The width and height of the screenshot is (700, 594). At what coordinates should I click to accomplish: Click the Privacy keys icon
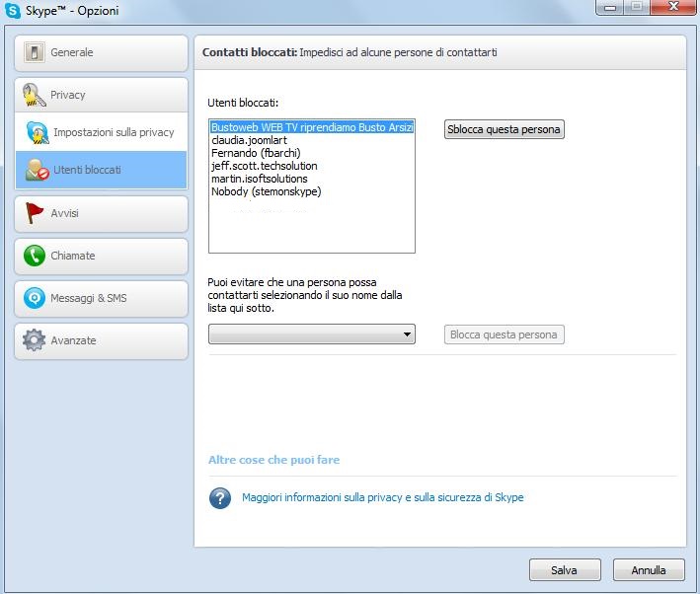[x=35, y=95]
